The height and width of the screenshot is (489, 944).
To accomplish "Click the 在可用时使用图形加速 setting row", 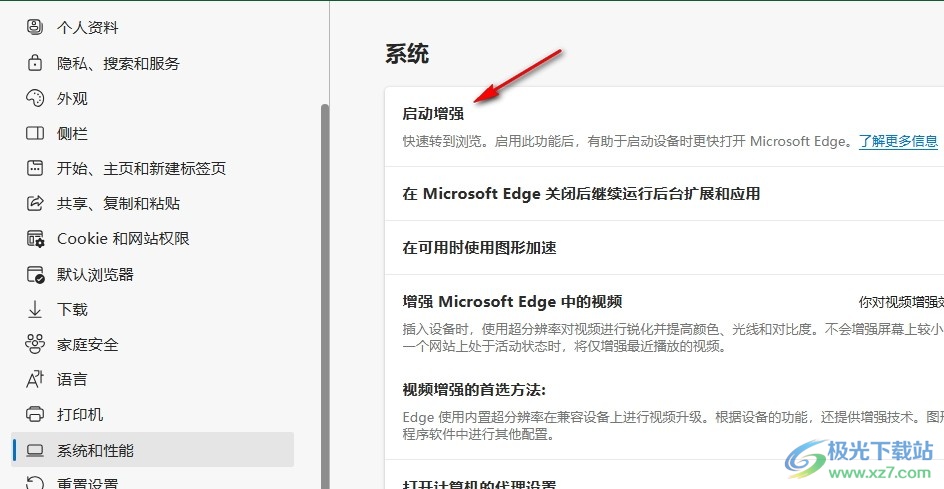I will [479, 248].
